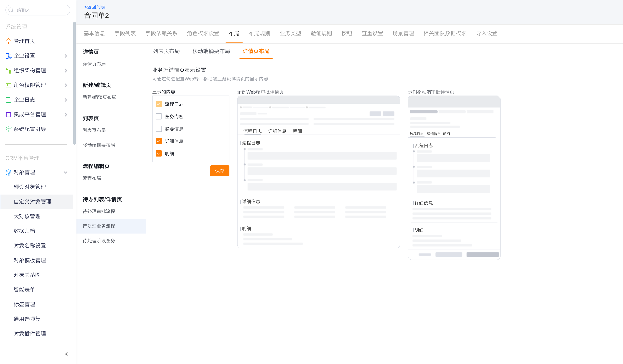623x364 pixels.
Task: Switch to 列表页布局 sub-tab
Action: pyautogui.click(x=166, y=51)
